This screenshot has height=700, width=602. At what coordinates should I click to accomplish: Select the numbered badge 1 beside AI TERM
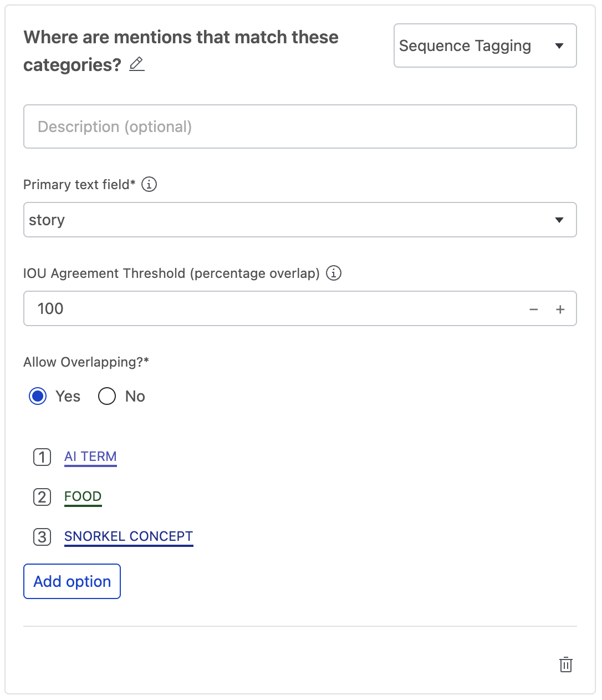coord(42,458)
